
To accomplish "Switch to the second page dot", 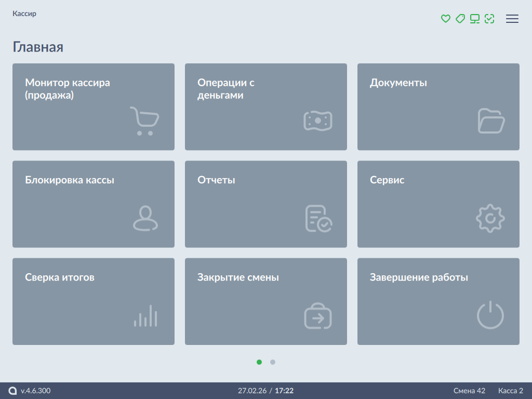I will coord(273,362).
